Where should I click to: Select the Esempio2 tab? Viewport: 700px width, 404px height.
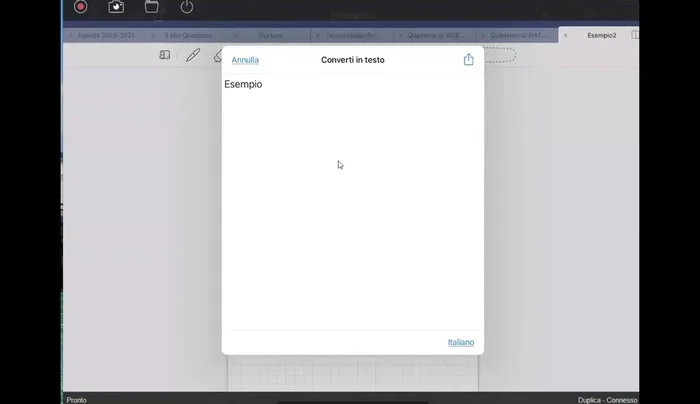tap(601, 35)
